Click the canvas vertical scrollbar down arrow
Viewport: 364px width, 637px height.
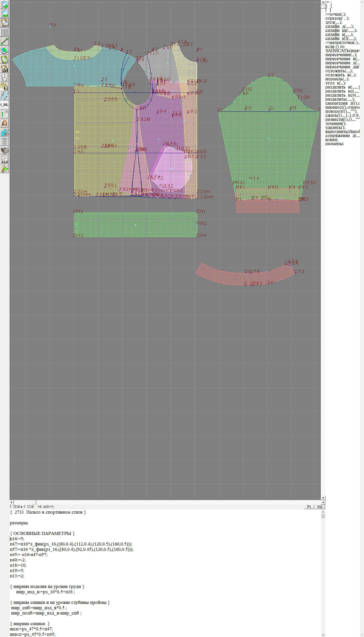tap(323, 498)
